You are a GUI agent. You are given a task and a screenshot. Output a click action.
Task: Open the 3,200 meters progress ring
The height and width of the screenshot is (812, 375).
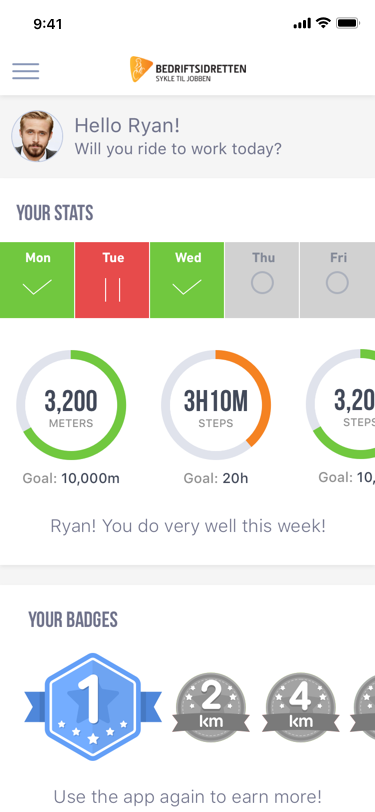(x=71, y=405)
